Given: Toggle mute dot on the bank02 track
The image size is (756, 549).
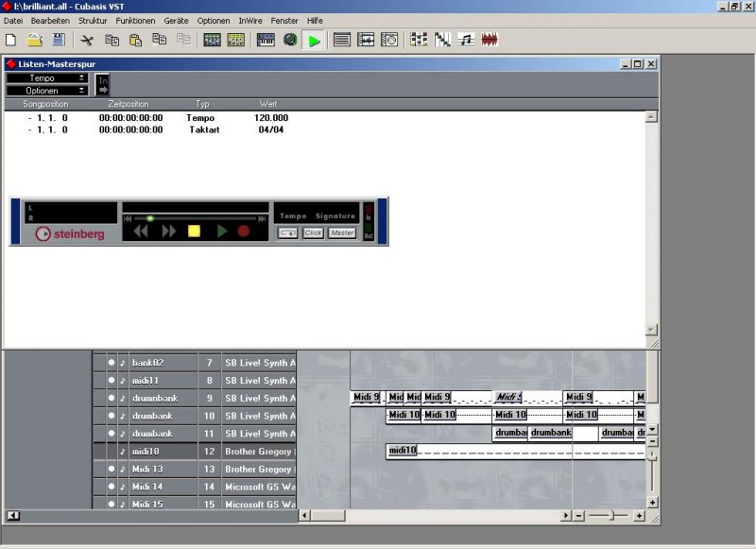Looking at the screenshot, I should 112,363.
